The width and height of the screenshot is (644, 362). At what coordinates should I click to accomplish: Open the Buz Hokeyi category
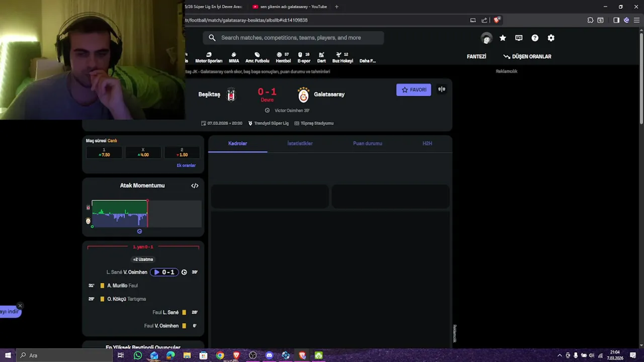tap(343, 57)
